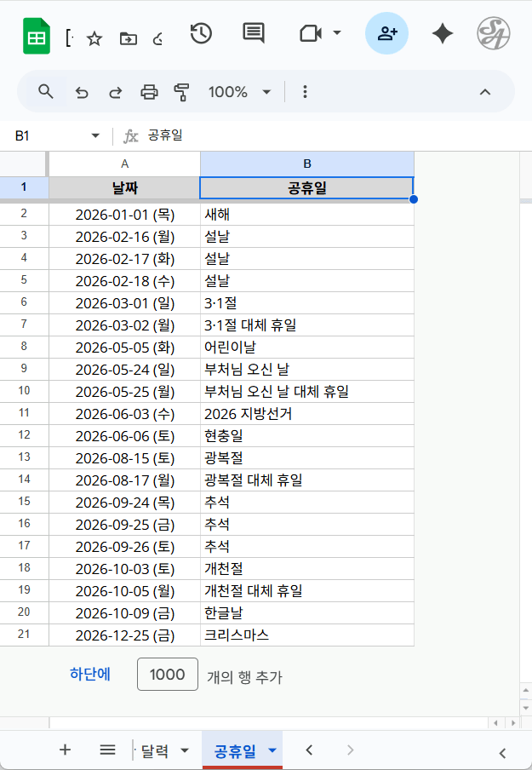Click the search magnifier in toolbar

tap(46, 92)
